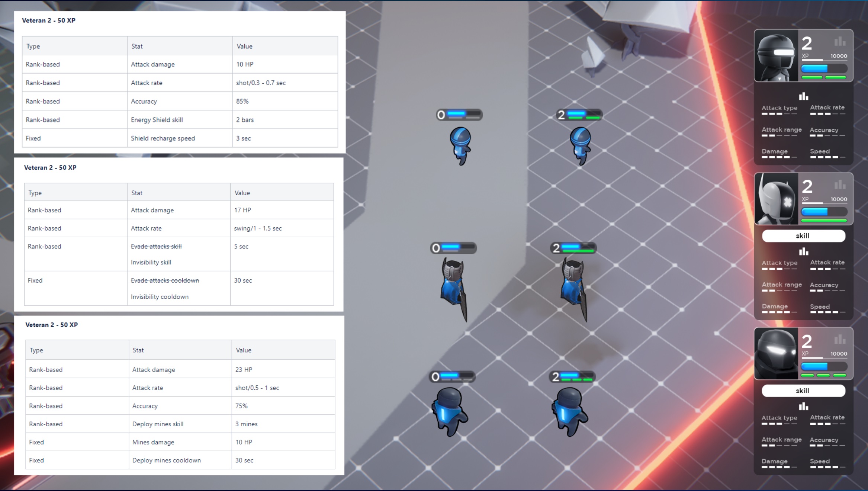
Task: Toggle the faded stats icon on the bottom trooper card
Action: point(839,339)
